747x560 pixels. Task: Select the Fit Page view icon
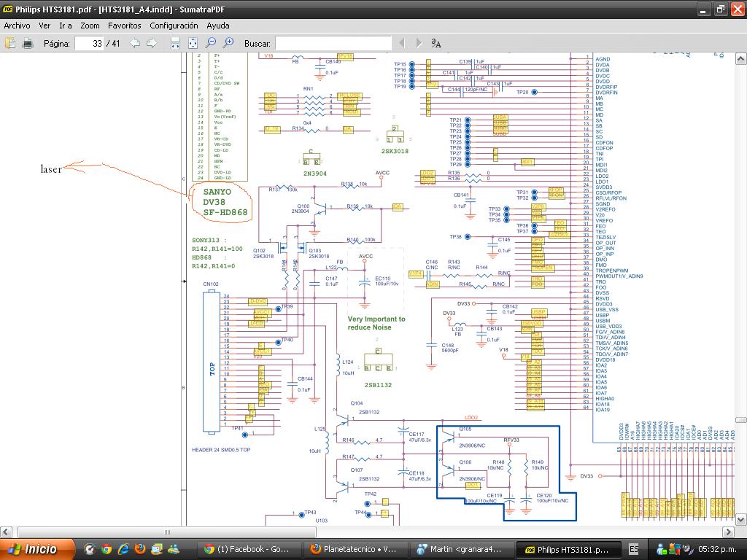tap(193, 43)
